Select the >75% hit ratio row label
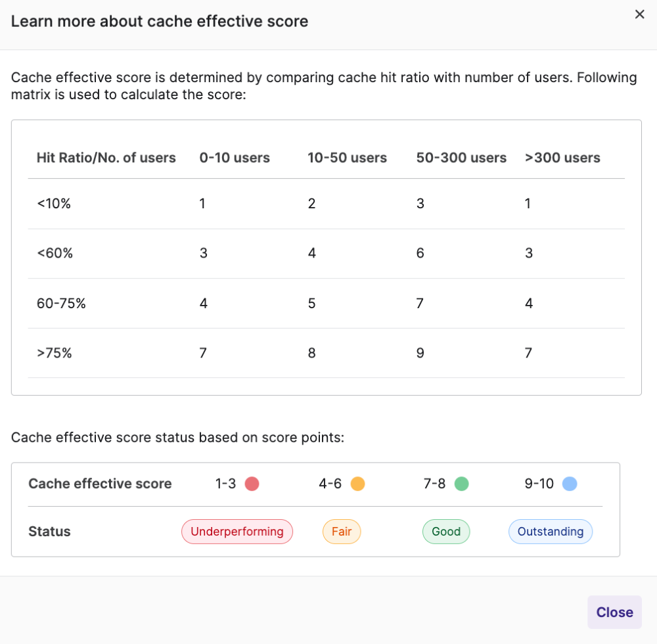 [x=55, y=353]
